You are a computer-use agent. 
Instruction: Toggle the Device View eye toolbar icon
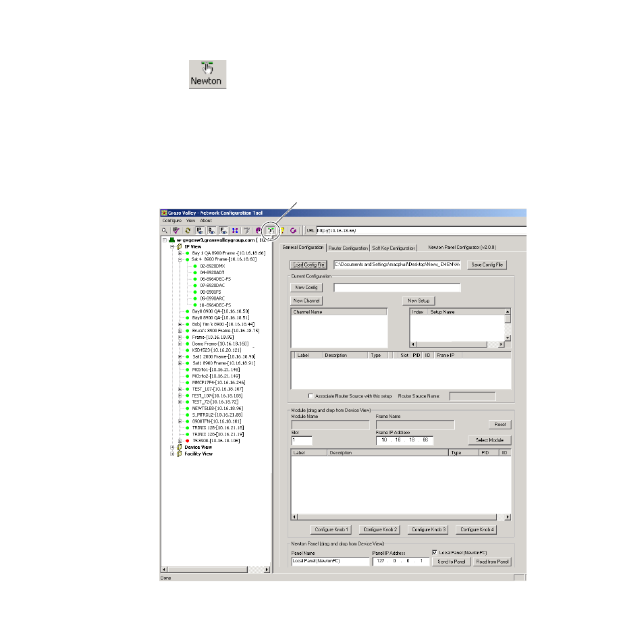(211, 231)
